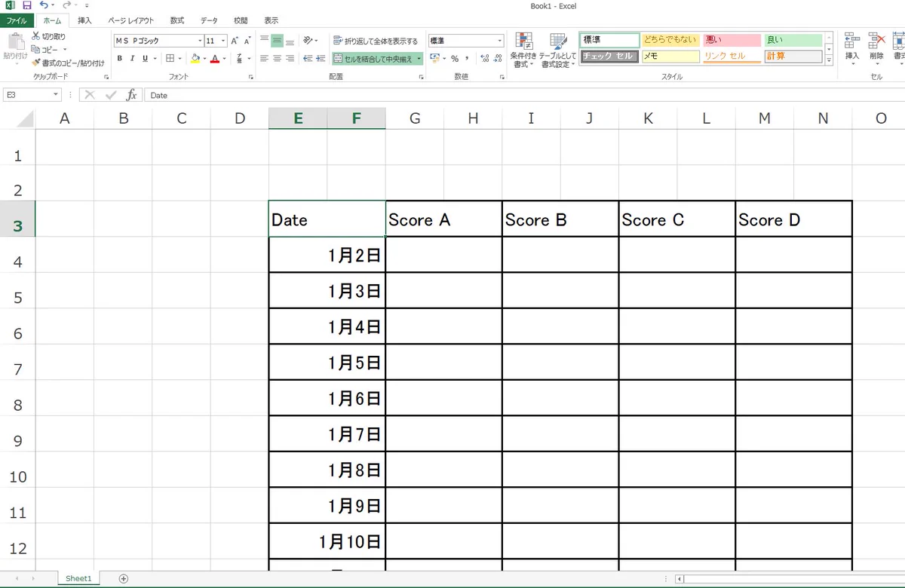Image resolution: width=905 pixels, height=588 pixels.
Task: Switch to 表示 ribbon tab
Action: [271, 20]
